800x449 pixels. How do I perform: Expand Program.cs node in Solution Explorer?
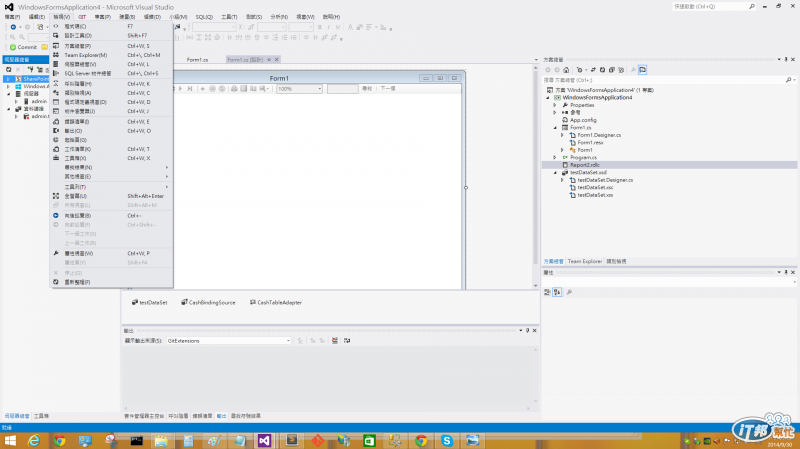(x=555, y=158)
